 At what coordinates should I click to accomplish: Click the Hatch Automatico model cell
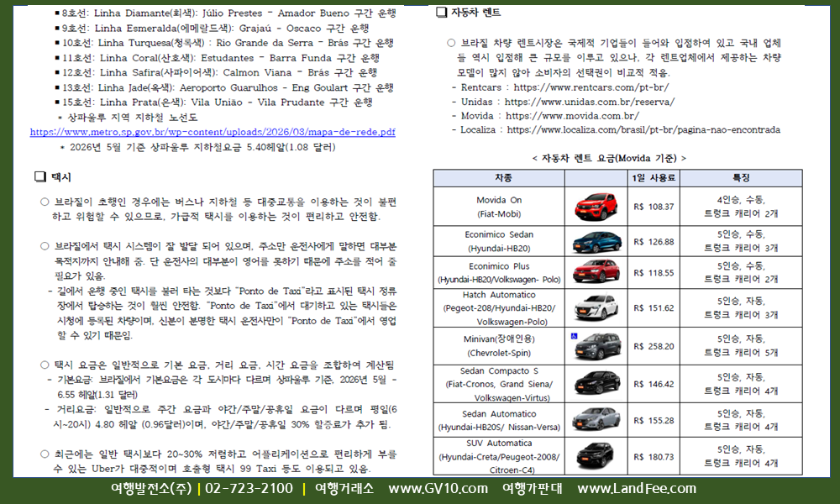coord(499,308)
